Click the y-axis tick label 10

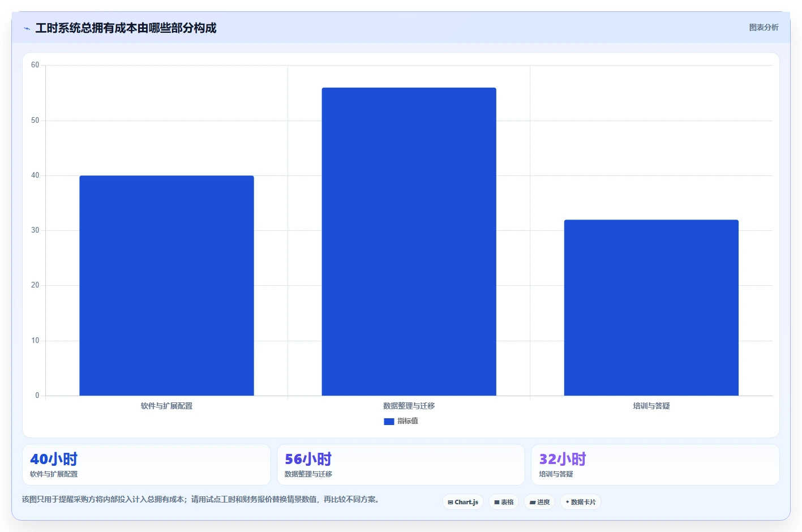[x=35, y=341]
